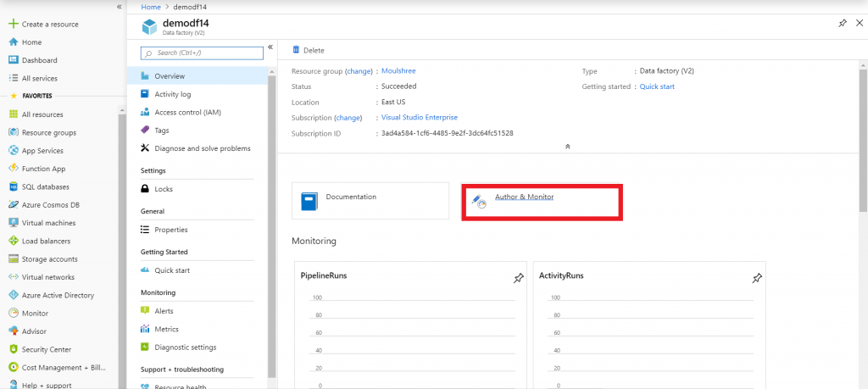The width and height of the screenshot is (868, 389).
Task: Open Cost Management + Billing icon
Action: pos(14,368)
